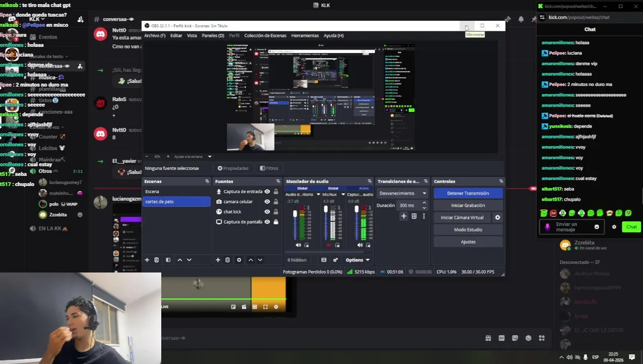Open Herramientas menu in OBS

point(305,35)
